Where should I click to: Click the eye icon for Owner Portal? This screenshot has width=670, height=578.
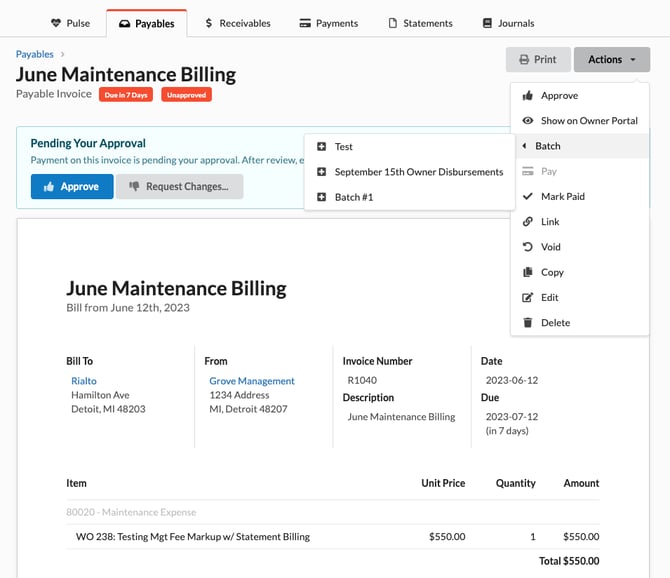[528, 121]
